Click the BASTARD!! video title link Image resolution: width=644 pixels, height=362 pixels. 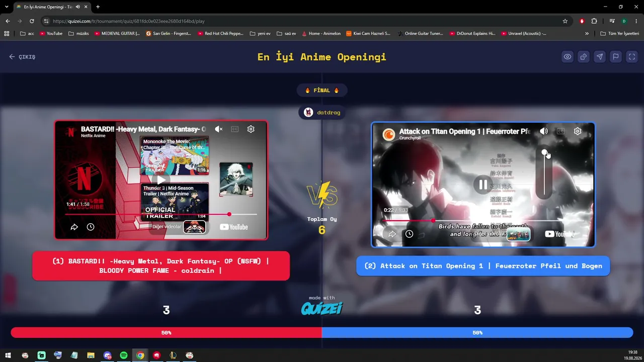click(x=143, y=129)
